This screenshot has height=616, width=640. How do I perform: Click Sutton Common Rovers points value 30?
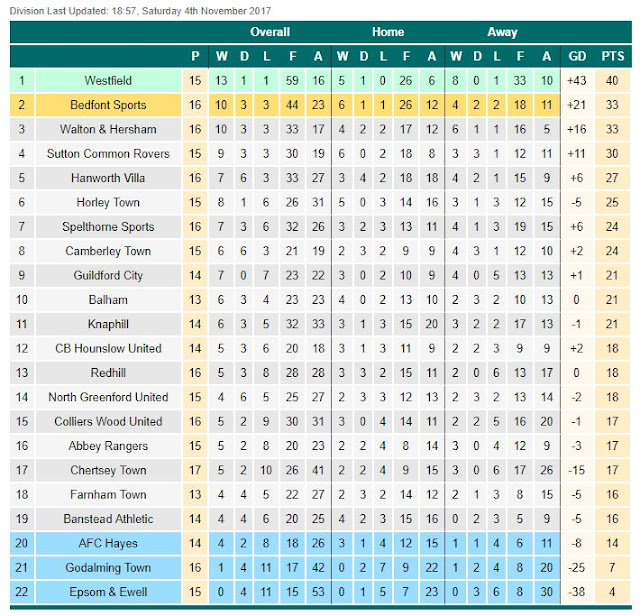612,153
